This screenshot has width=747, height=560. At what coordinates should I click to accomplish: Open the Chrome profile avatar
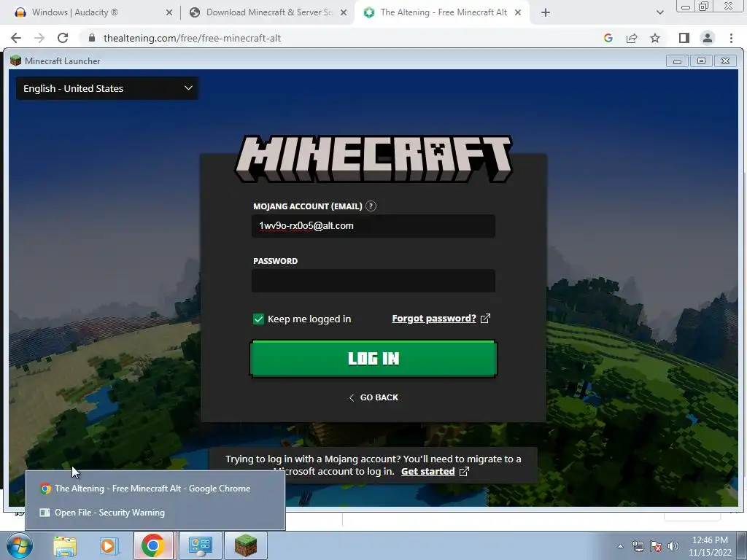point(708,38)
